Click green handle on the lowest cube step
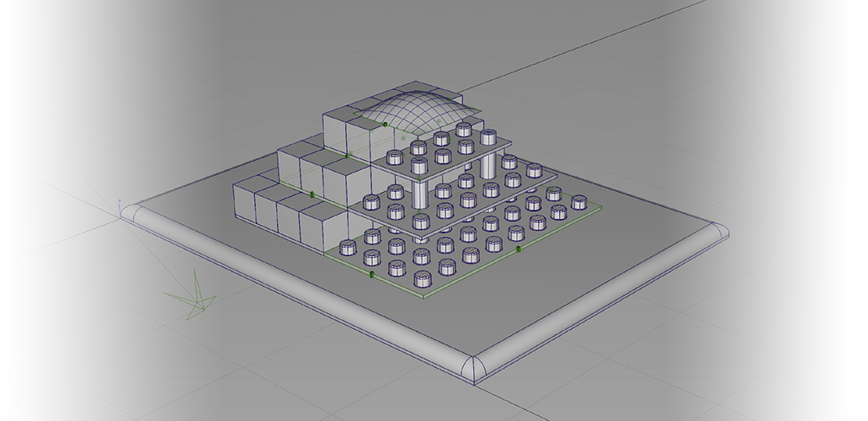This screenshot has height=421, width=868. click(312, 195)
